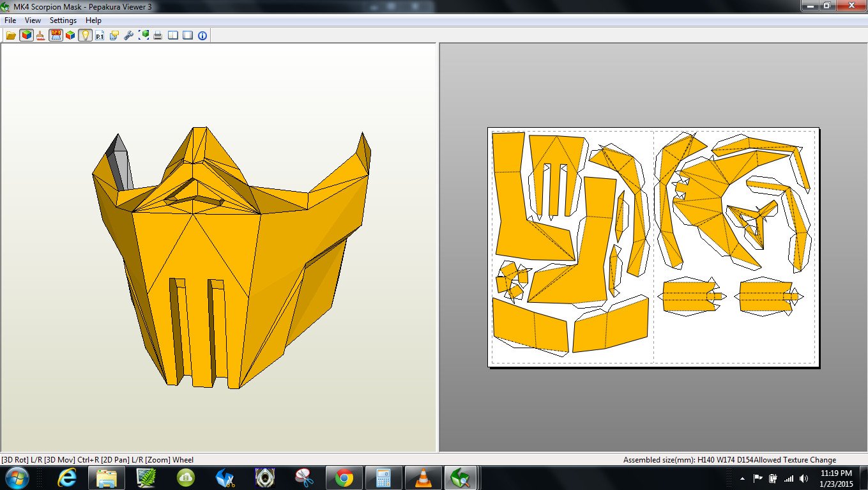This screenshot has width=868, height=490.
Task: Click Pepakura Viewer taskbar button
Action: (461, 478)
